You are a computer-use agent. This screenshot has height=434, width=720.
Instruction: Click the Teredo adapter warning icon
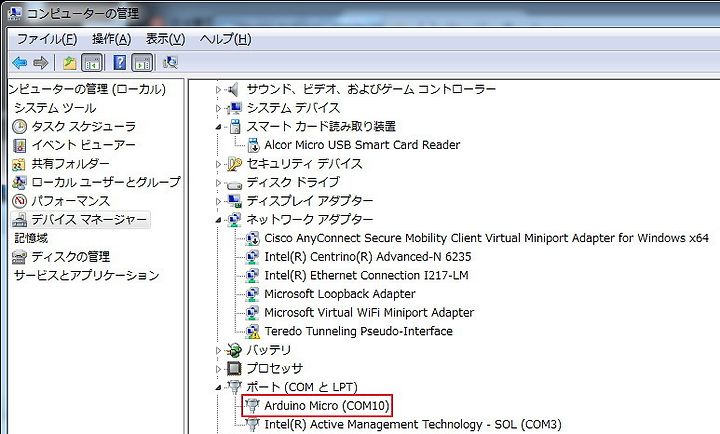click(x=253, y=332)
